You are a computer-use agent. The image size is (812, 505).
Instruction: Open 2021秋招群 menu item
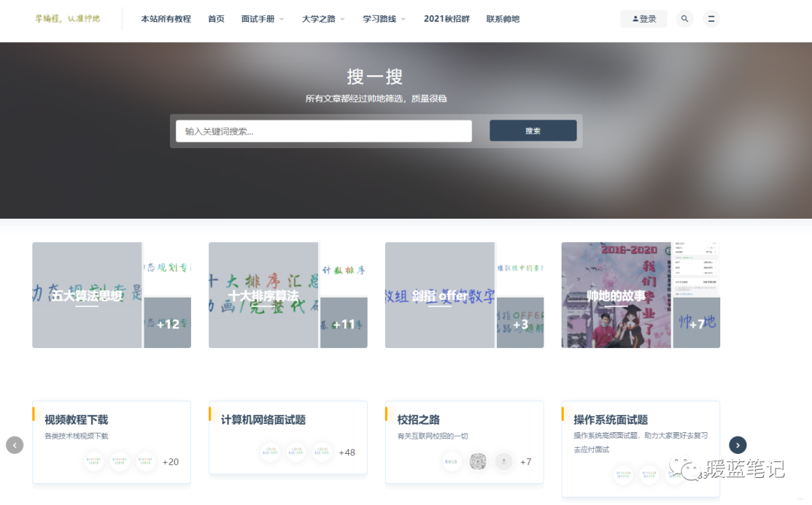[447, 19]
